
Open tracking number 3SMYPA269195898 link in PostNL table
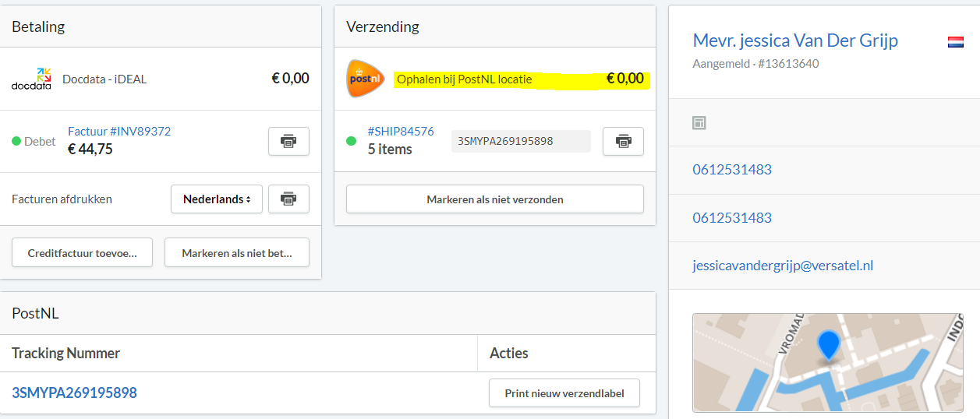point(74,393)
